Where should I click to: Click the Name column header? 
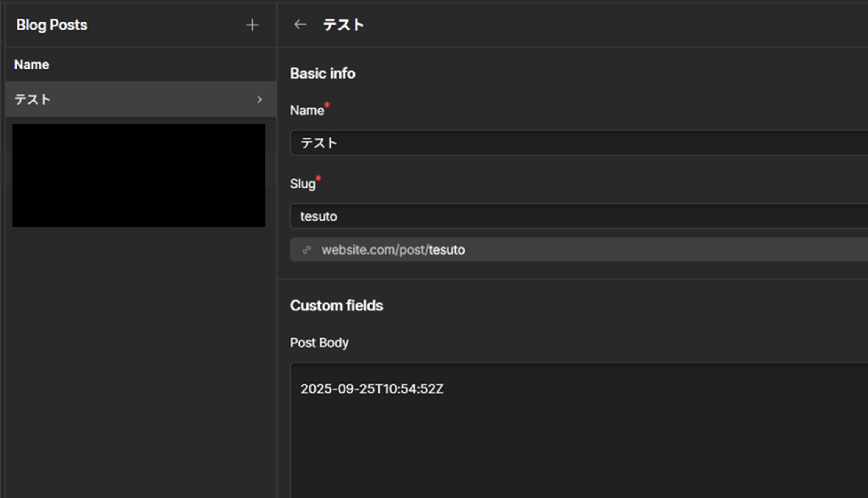(x=32, y=65)
